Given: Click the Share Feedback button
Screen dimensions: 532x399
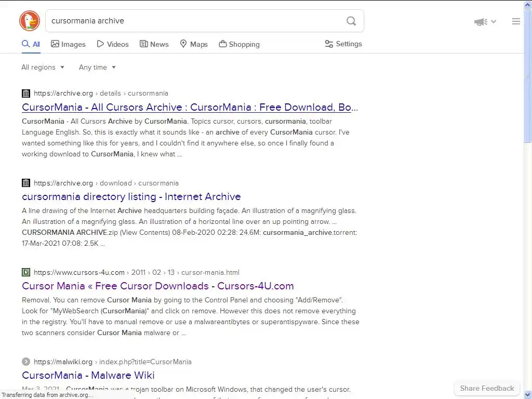Looking at the screenshot, I should pyautogui.click(x=487, y=388).
